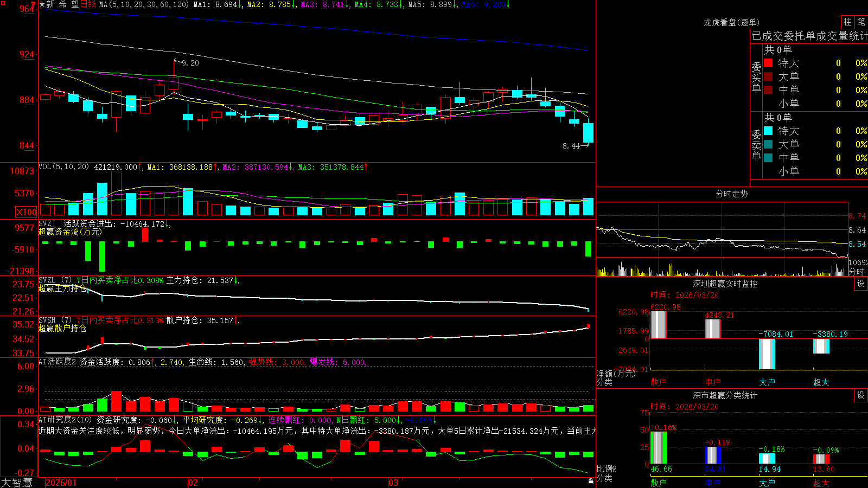Viewport: 868px width, 488px height.
Task: Switch to 柱 bar view
Action: 847,22
